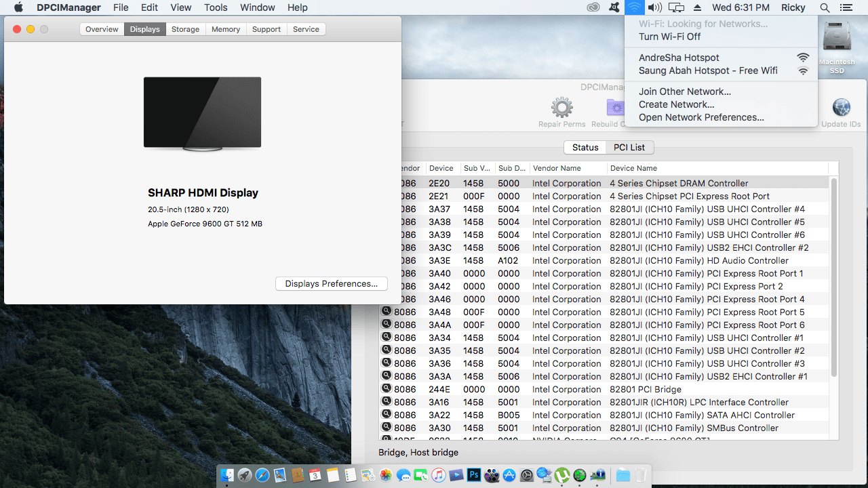The image size is (868, 488).
Task: Click the magnifier icon on the 244E row
Action: coord(387,388)
